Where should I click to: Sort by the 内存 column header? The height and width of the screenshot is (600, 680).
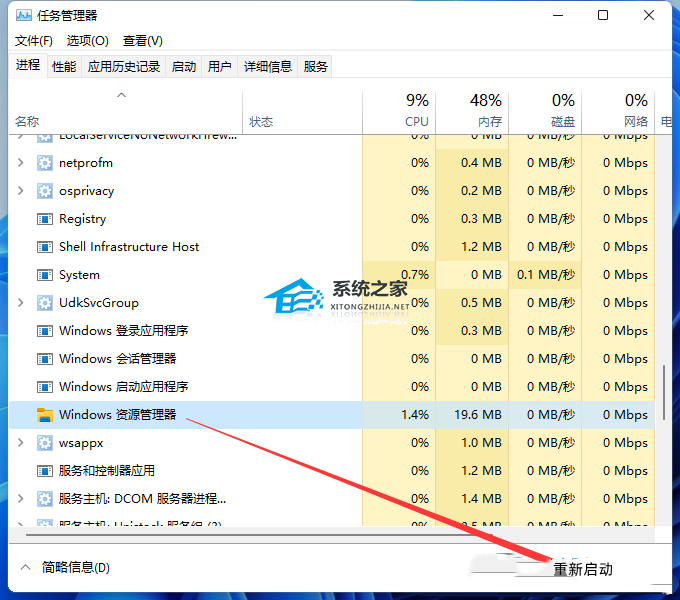click(472, 113)
